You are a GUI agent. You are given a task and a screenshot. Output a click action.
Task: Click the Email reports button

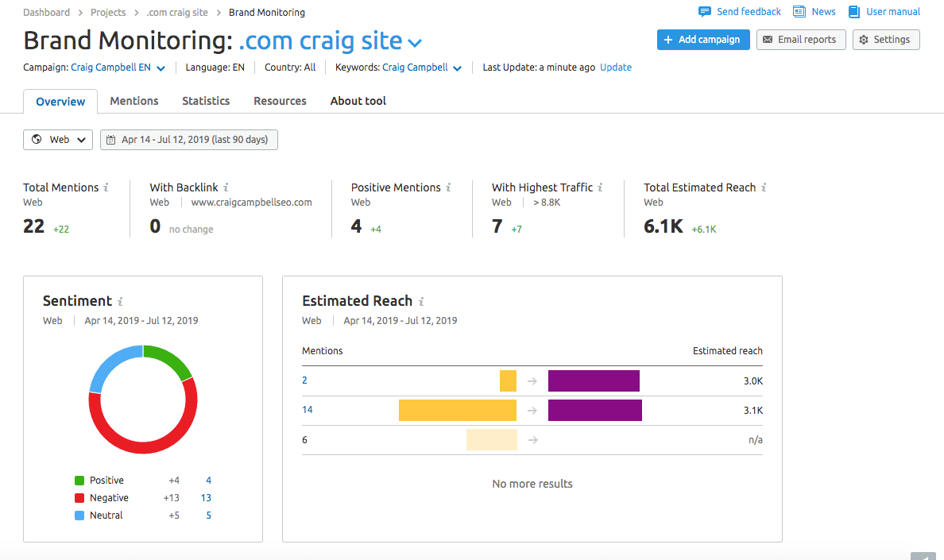click(x=801, y=40)
